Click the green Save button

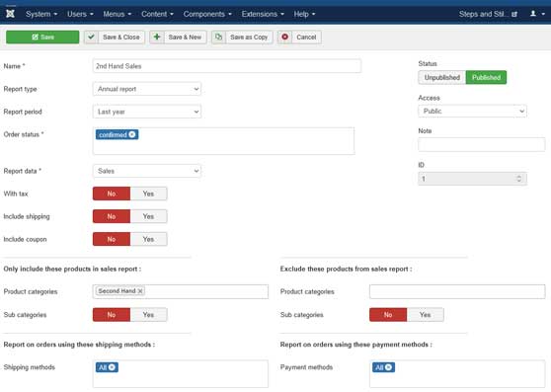42,37
